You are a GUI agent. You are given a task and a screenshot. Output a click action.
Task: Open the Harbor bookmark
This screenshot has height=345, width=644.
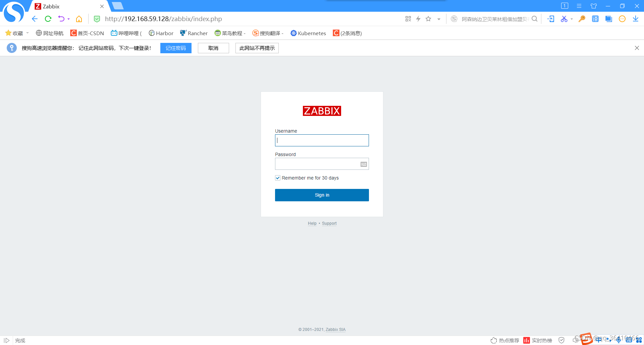click(161, 33)
